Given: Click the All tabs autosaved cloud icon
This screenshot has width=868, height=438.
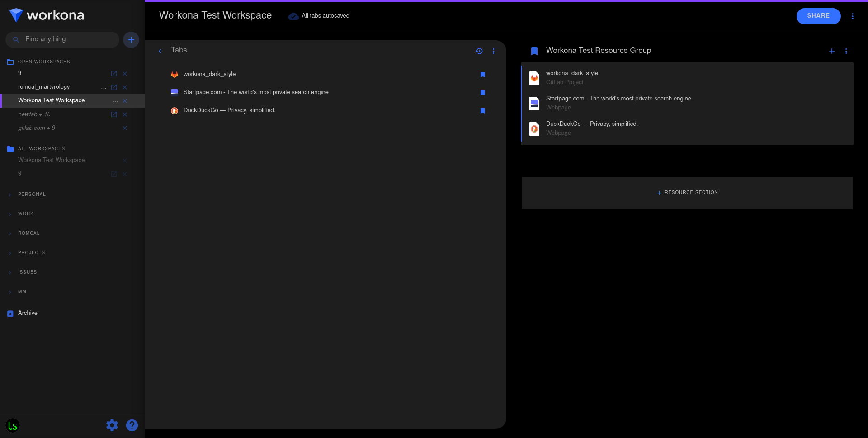Looking at the screenshot, I should point(293,16).
